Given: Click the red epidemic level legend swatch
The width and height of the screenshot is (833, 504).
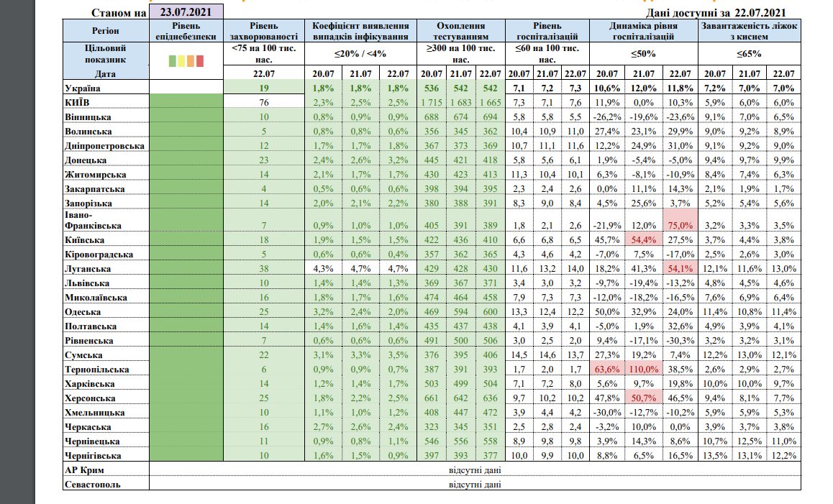Looking at the screenshot, I should pyautogui.click(x=200, y=61).
